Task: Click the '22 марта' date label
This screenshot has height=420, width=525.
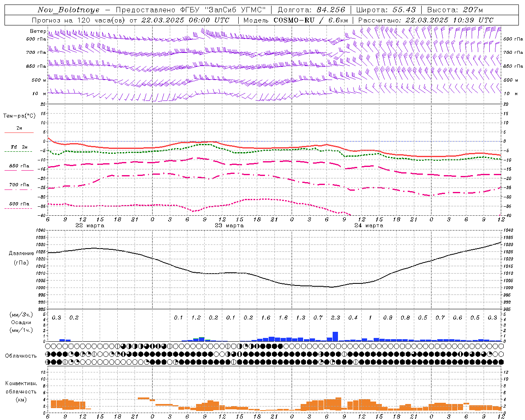Action: (x=90, y=226)
